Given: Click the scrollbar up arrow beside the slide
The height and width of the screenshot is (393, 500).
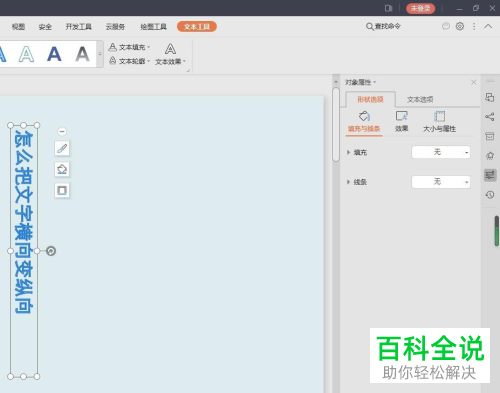Looking at the screenshot, I should tap(336, 82).
